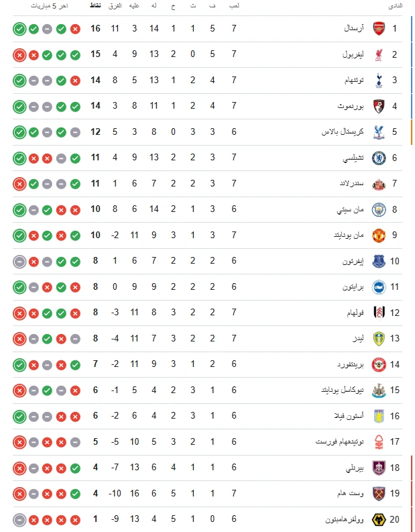Click the green win icon in West Ham's form
Screen dimensions: 415x532
click(75, 494)
